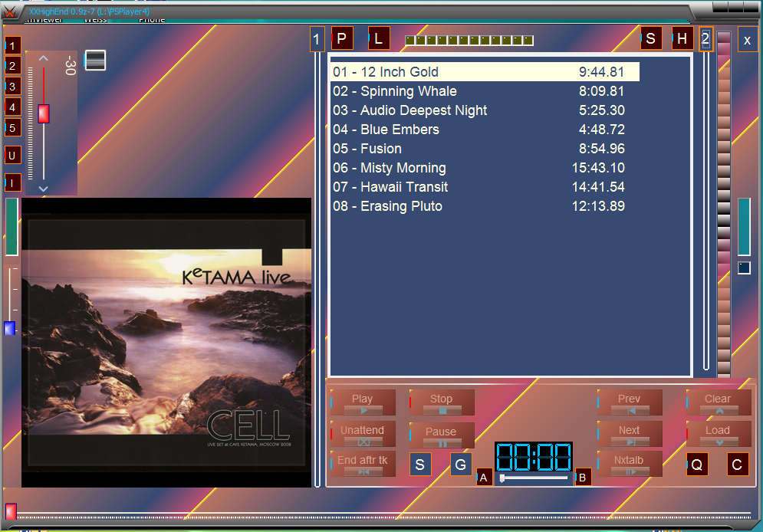Click the H button at top right
Screen dimensions: 763x532
(x=682, y=38)
